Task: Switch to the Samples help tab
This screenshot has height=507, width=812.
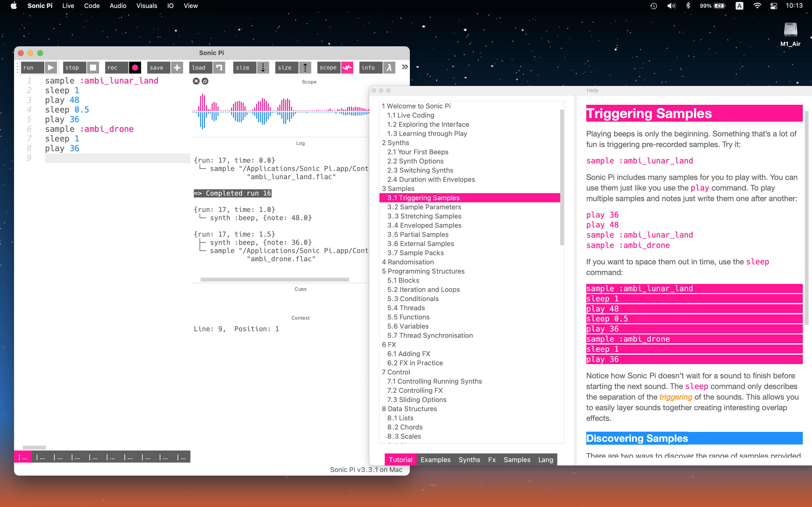Action: (517, 459)
